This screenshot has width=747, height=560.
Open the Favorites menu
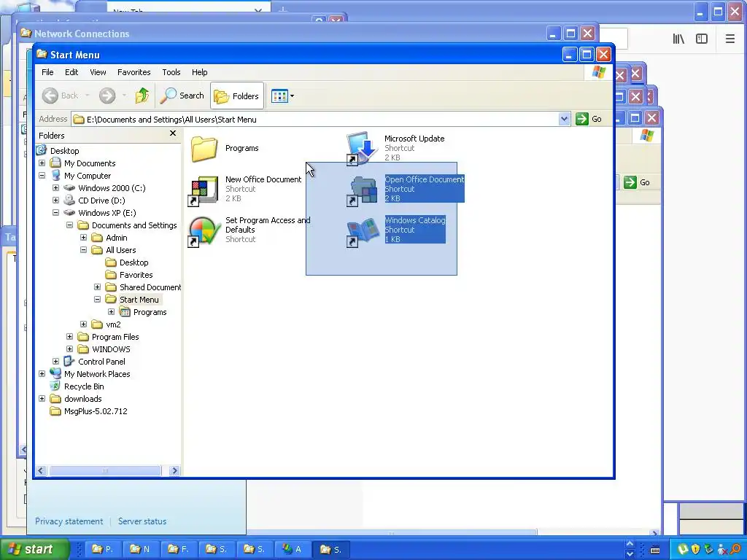pyautogui.click(x=134, y=72)
